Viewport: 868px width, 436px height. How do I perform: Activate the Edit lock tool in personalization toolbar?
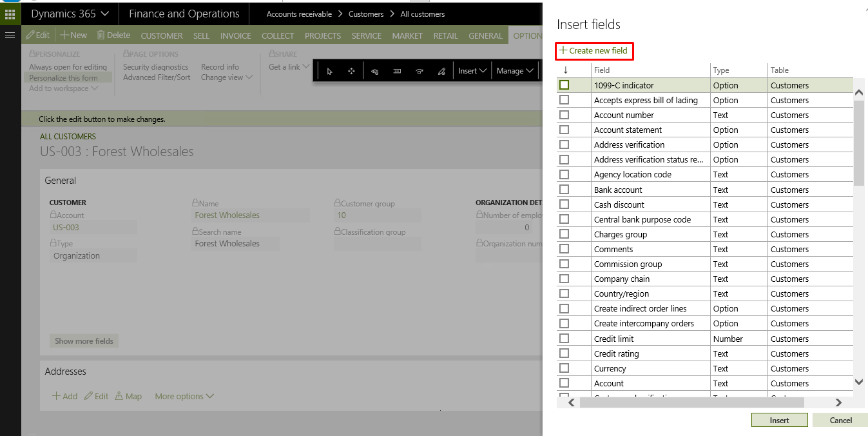click(441, 71)
